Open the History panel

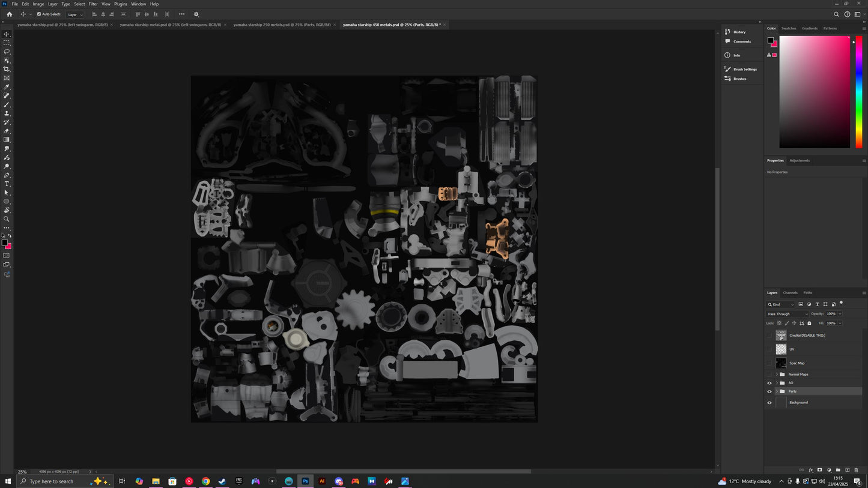pos(739,32)
